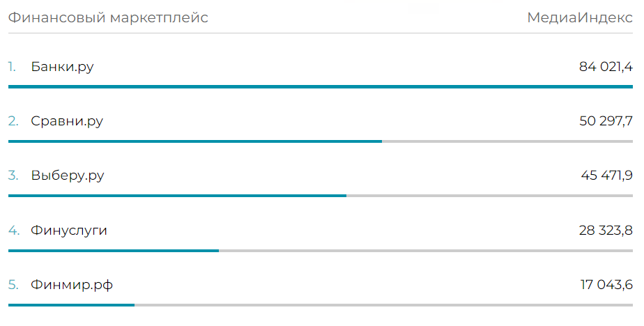644x326 pixels.
Task: Click the teal progress bar under Сравни.ру
Action: tap(195, 141)
